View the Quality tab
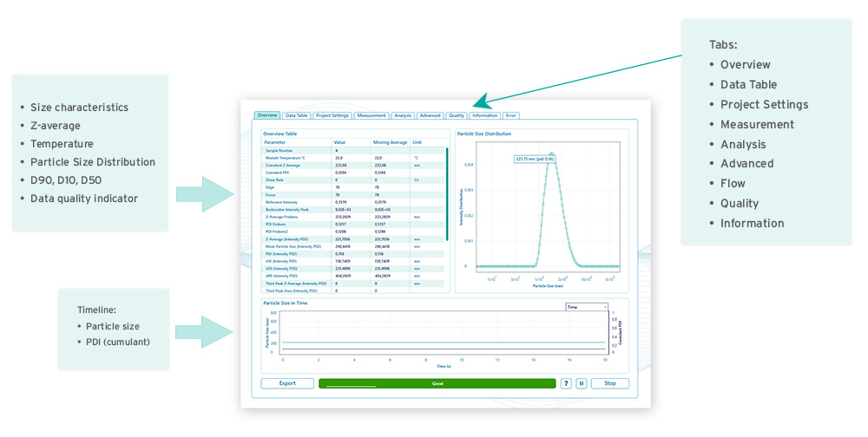This screenshot has width=868, height=437. pyautogui.click(x=457, y=115)
